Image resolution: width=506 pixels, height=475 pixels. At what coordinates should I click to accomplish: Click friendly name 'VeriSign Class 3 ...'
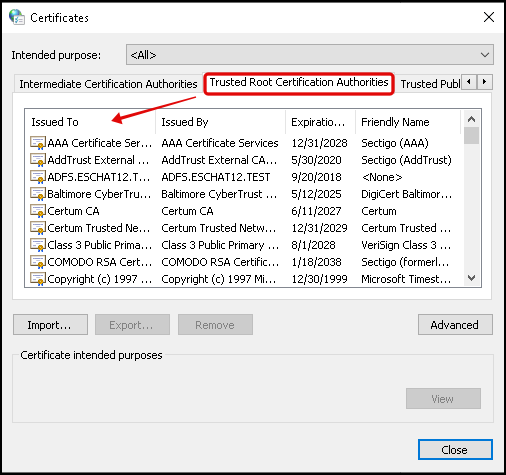click(406, 245)
